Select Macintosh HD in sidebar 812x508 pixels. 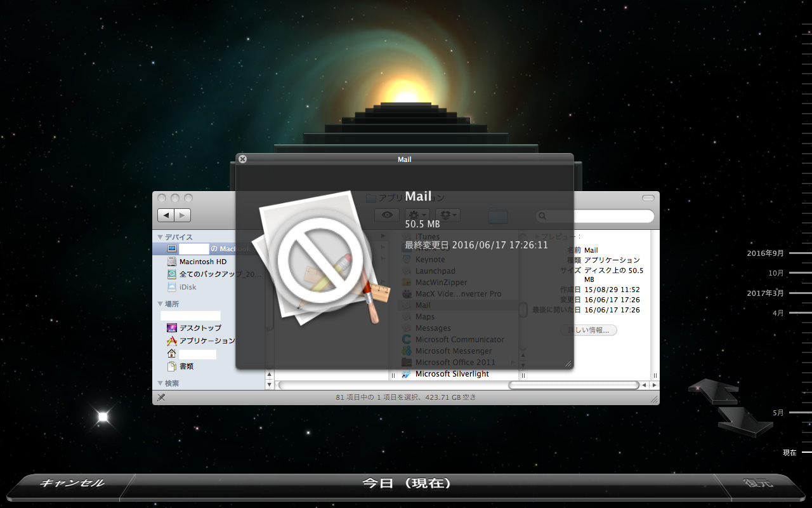(x=202, y=262)
